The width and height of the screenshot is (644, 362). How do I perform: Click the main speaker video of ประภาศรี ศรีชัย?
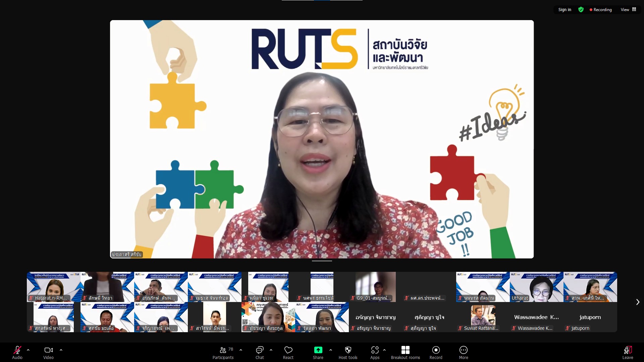(322, 139)
